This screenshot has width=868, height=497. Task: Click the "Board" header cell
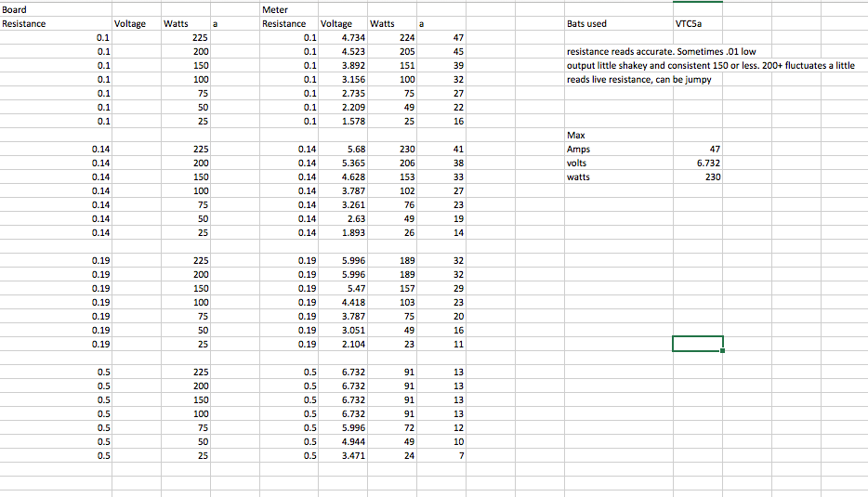[x=16, y=9]
